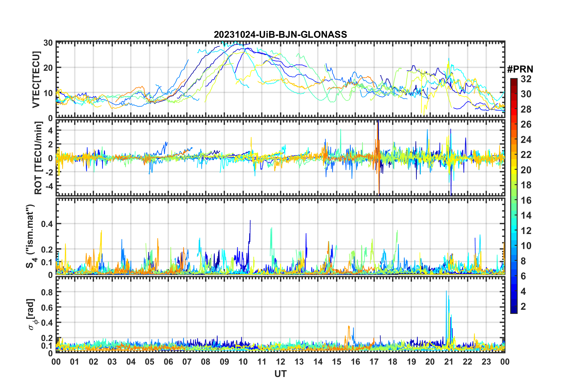Click the tall cyan sigma-phi peak near 21 UT
Image resolution: width=561 pixels, height=392 pixels.
click(x=446, y=292)
